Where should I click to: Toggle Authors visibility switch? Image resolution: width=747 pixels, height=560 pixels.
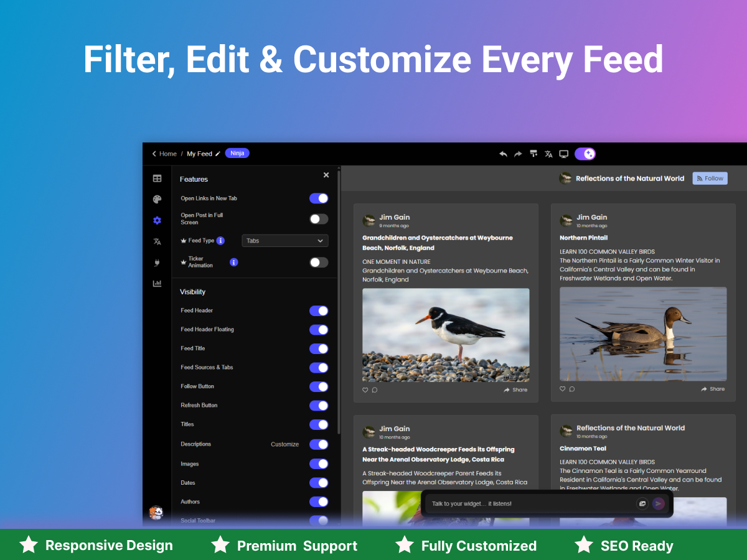coord(319,502)
